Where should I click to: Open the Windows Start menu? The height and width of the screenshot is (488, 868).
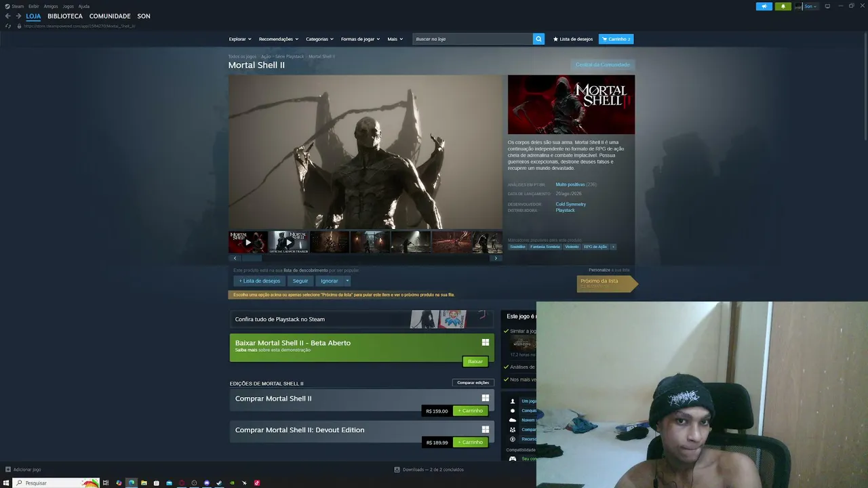click(6, 483)
